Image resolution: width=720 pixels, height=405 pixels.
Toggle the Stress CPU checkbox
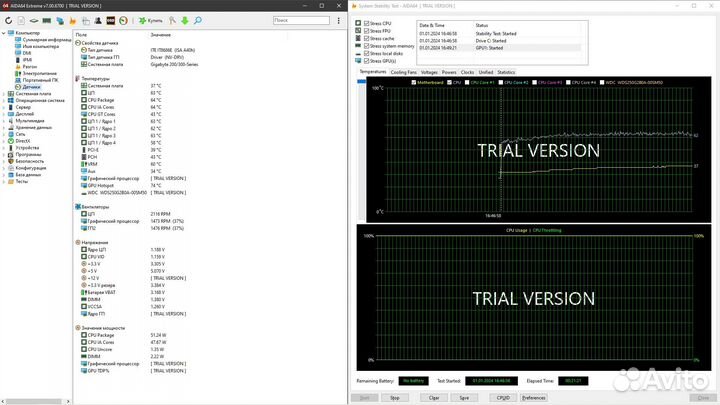(x=366, y=23)
